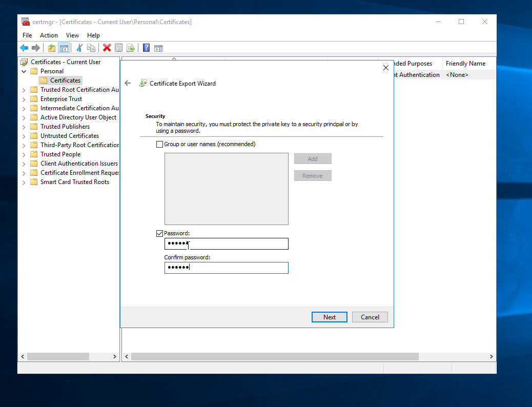The image size is (532, 407).
Task: Click the Add button
Action: point(313,159)
